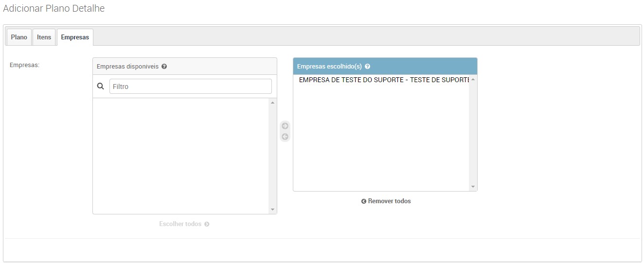Select the Empresas tab
This screenshot has width=644, height=263.
tap(75, 37)
